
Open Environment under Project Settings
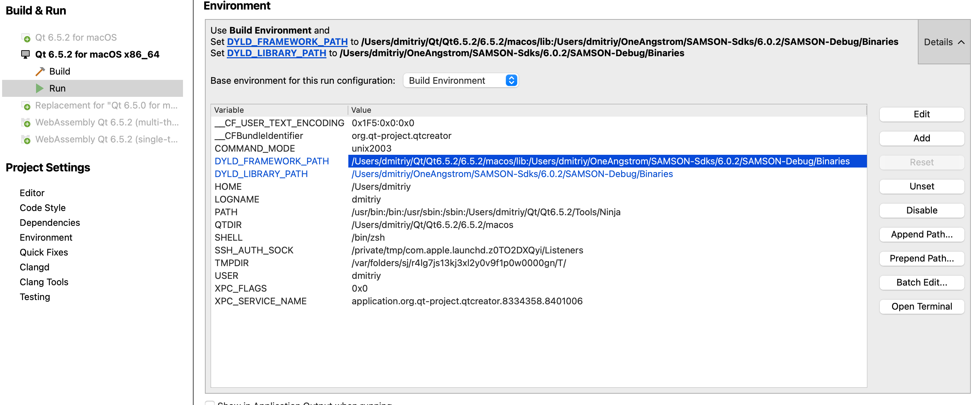point(46,237)
